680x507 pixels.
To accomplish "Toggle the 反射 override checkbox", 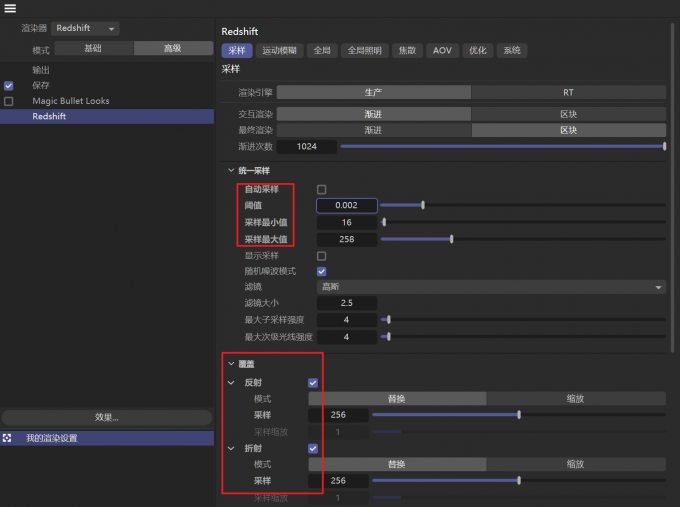I will point(313,383).
